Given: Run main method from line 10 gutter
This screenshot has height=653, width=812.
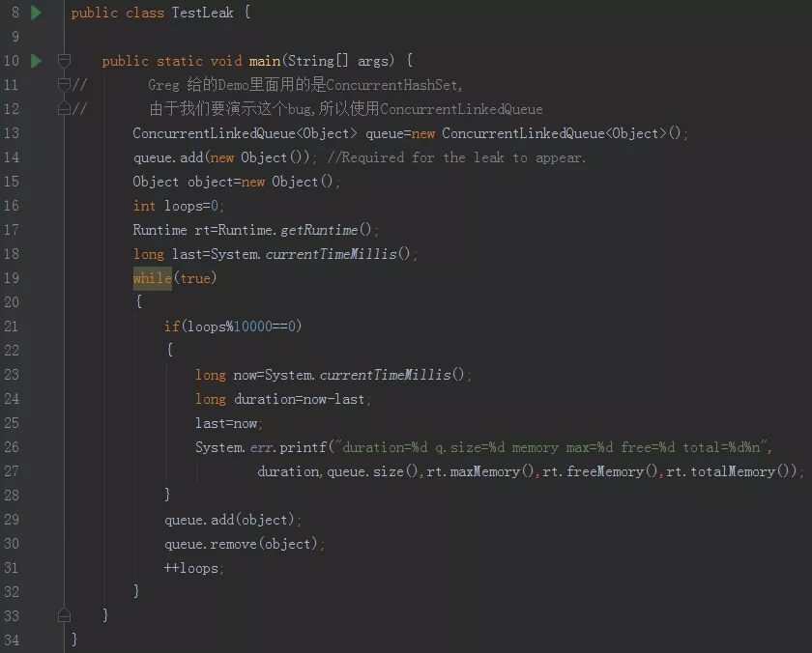Looking at the screenshot, I should (36, 61).
